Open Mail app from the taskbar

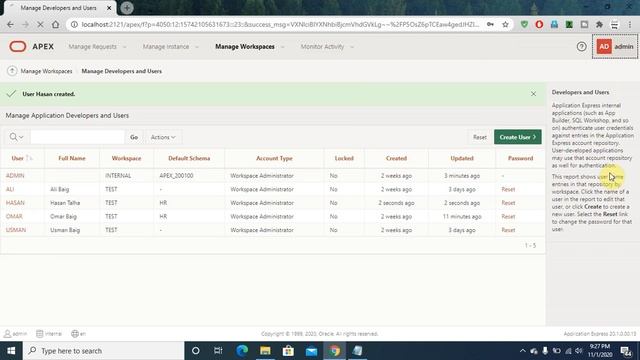click(311, 351)
